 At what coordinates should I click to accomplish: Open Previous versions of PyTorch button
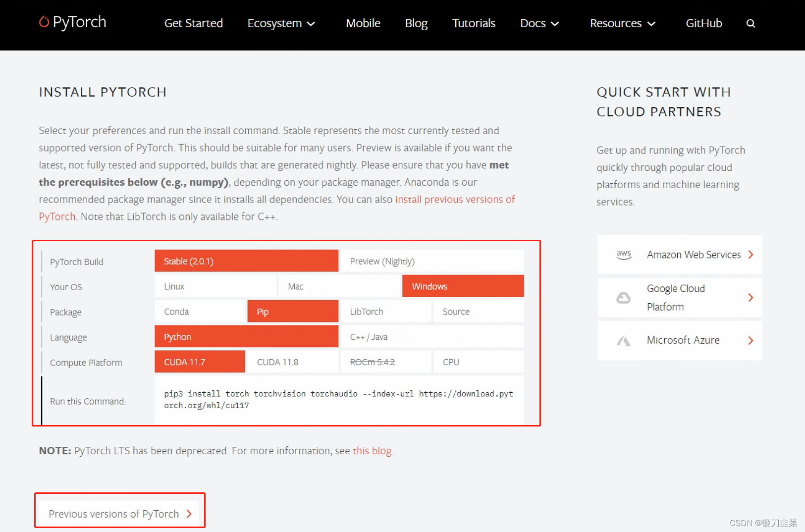click(119, 514)
